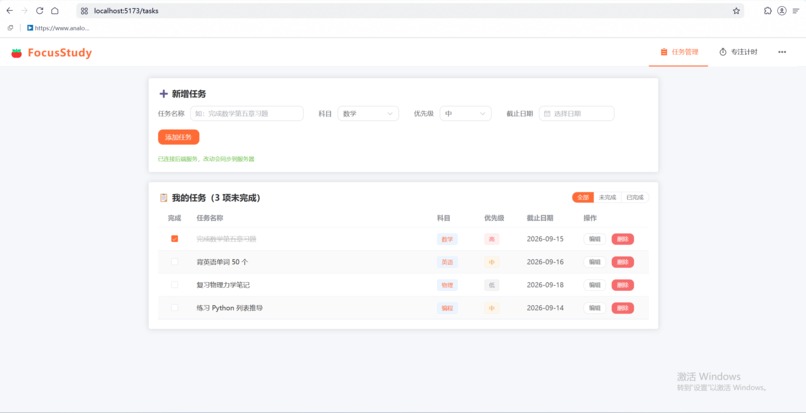
Task: Click the 数学 subject tag in the task list
Action: click(x=447, y=239)
